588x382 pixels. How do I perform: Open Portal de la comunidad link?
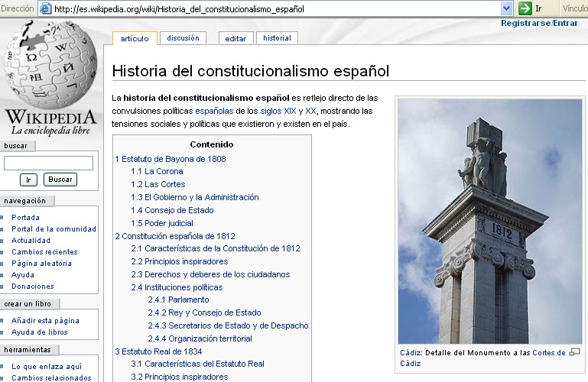(x=54, y=229)
